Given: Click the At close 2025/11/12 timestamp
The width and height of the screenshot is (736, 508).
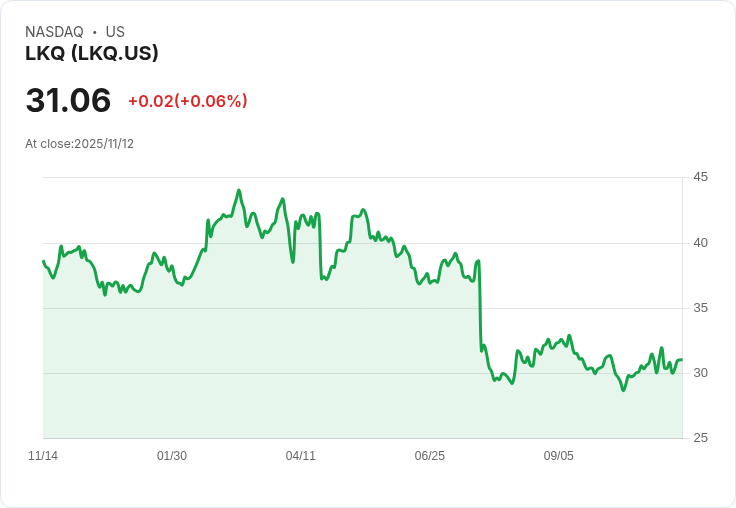Looking at the screenshot, I should pyautogui.click(x=79, y=144).
